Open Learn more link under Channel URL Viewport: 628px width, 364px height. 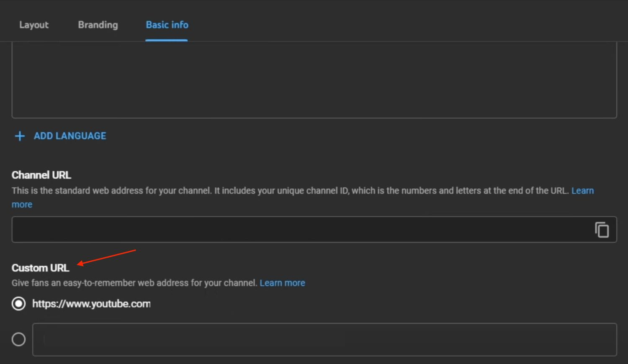582,191
